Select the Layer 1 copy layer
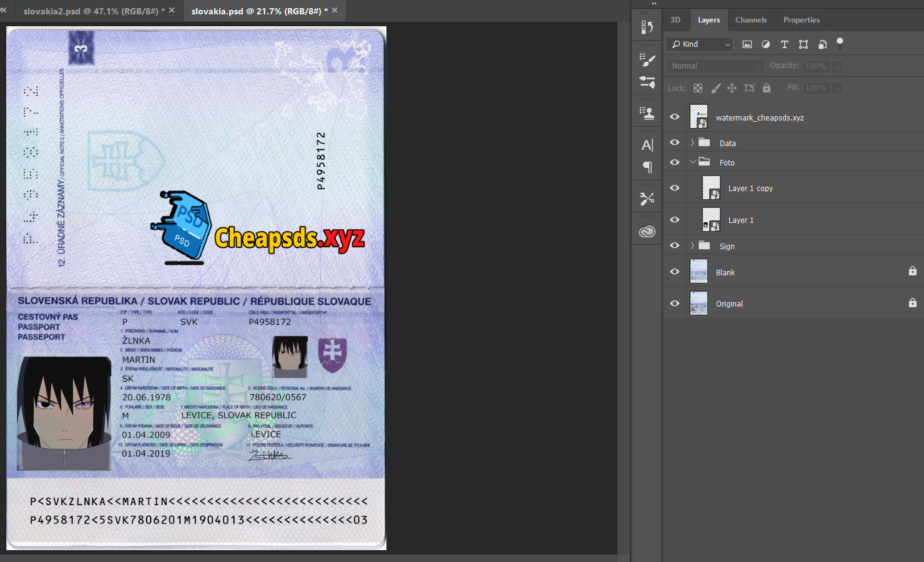 pyautogui.click(x=750, y=188)
